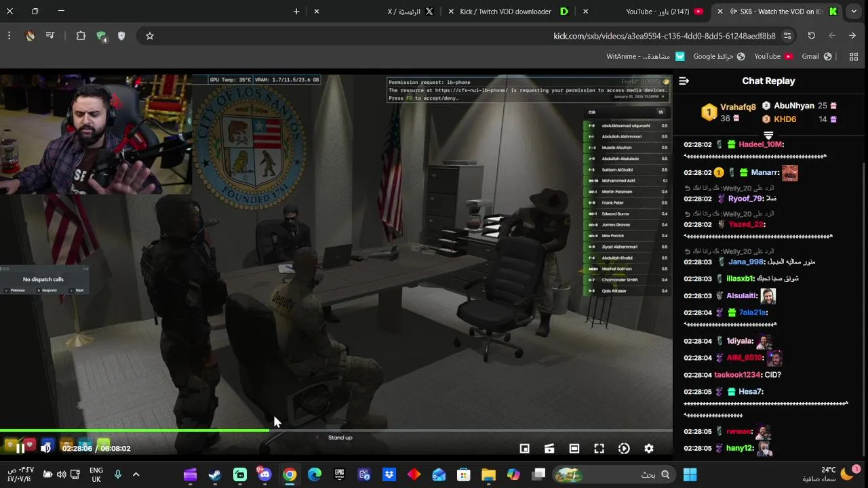Click username taekook1234 in chat

pyautogui.click(x=737, y=375)
